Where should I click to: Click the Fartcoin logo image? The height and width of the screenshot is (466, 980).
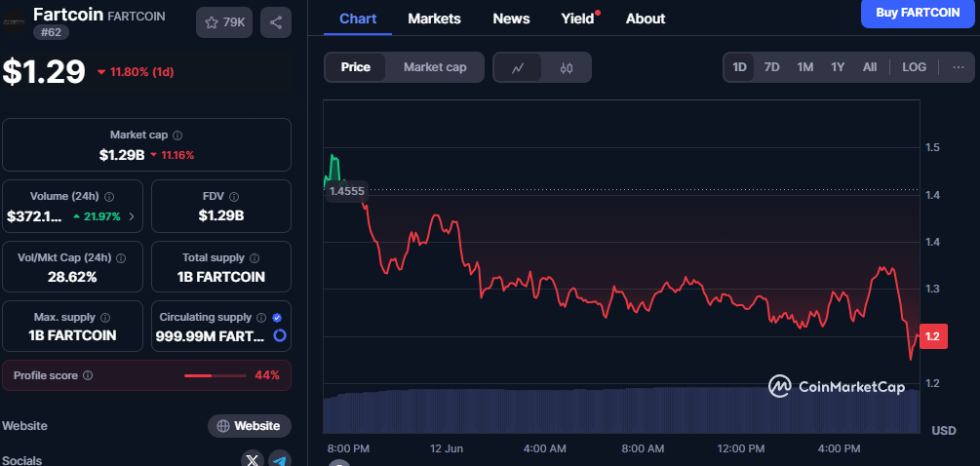point(14,21)
